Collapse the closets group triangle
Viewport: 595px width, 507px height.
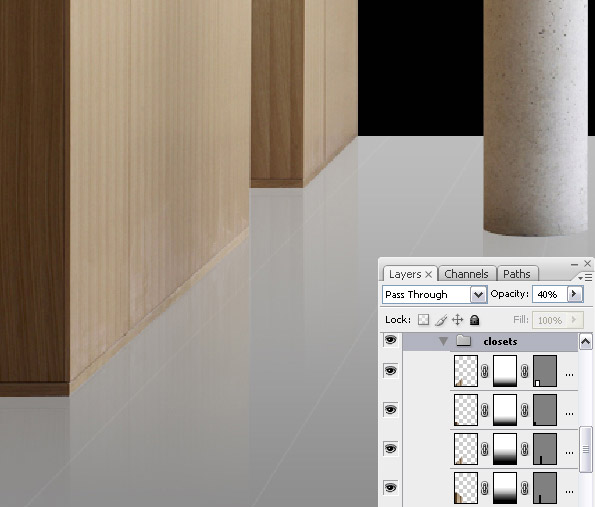(x=443, y=341)
